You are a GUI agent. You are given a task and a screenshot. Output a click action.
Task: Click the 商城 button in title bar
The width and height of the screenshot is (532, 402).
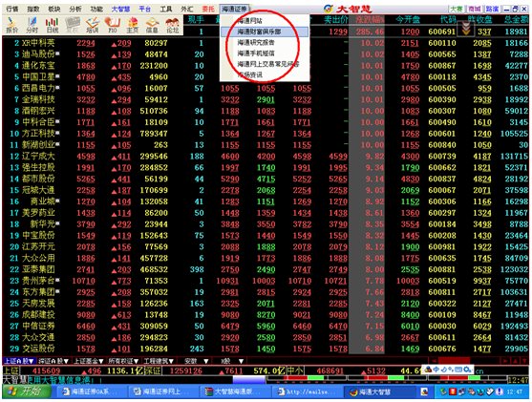(x=475, y=9)
